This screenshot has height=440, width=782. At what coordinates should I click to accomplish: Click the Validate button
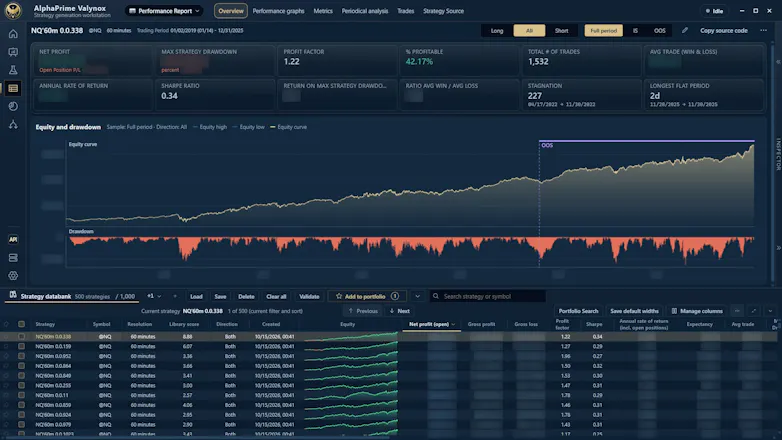[x=309, y=296]
